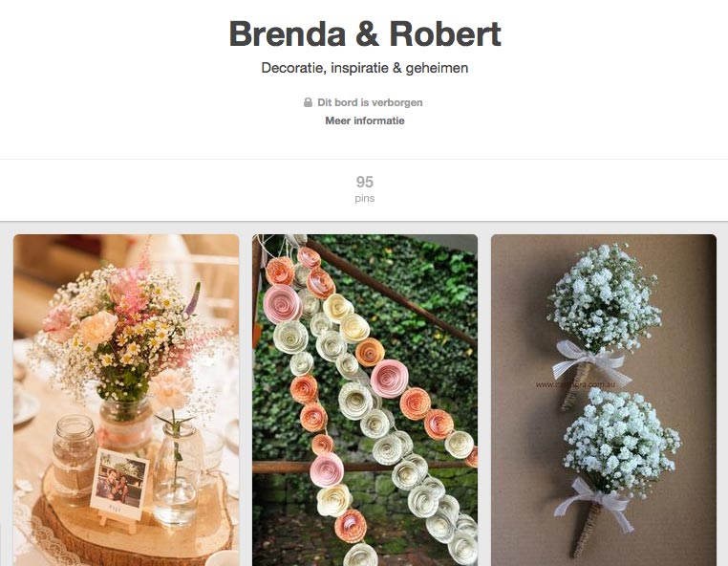Open the Meer informatie link

pyautogui.click(x=364, y=120)
